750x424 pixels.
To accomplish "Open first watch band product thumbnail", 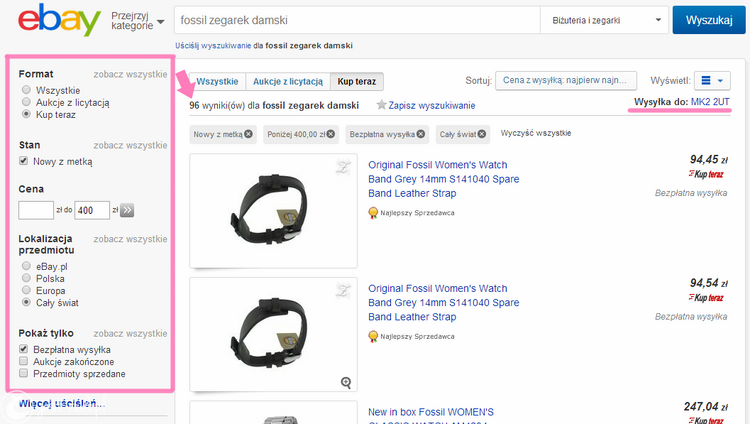I will point(273,211).
